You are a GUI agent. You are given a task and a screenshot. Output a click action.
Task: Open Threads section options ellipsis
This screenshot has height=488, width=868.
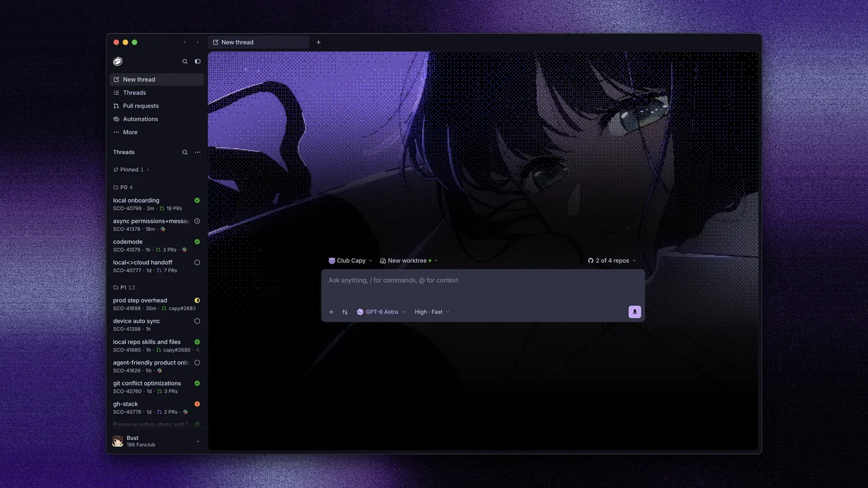[198, 152]
